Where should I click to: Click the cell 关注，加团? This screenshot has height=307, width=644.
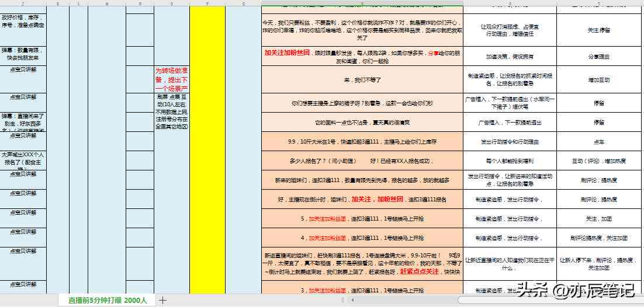[599, 219]
